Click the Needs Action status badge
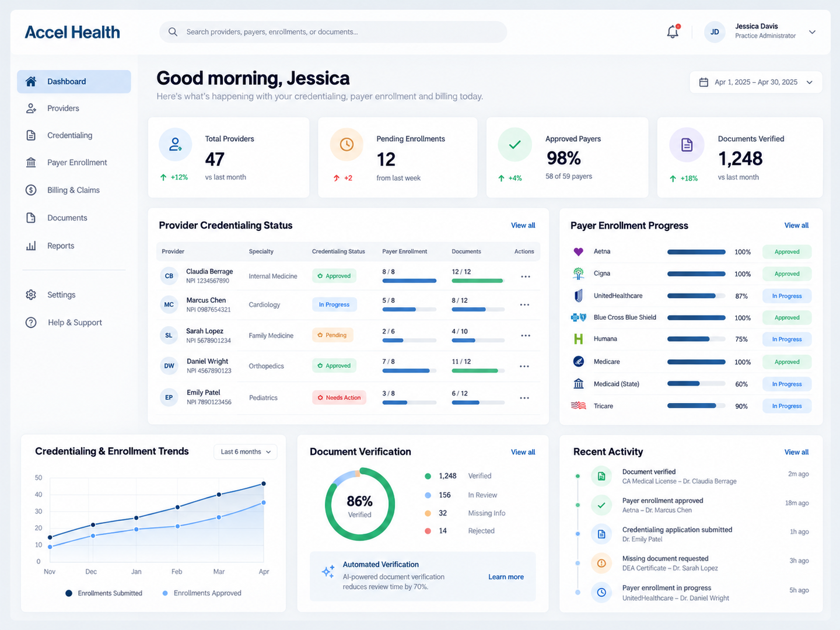This screenshot has width=840, height=630. coord(339,398)
